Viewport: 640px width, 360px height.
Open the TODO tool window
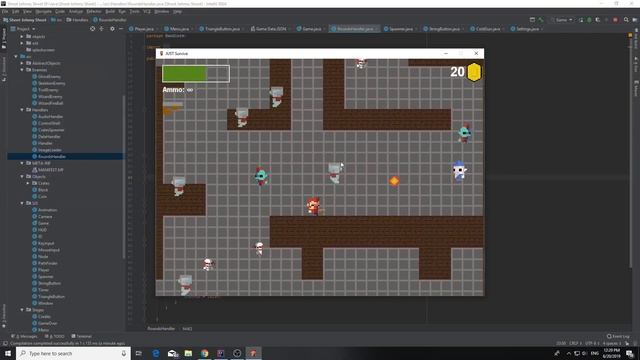click(55, 336)
